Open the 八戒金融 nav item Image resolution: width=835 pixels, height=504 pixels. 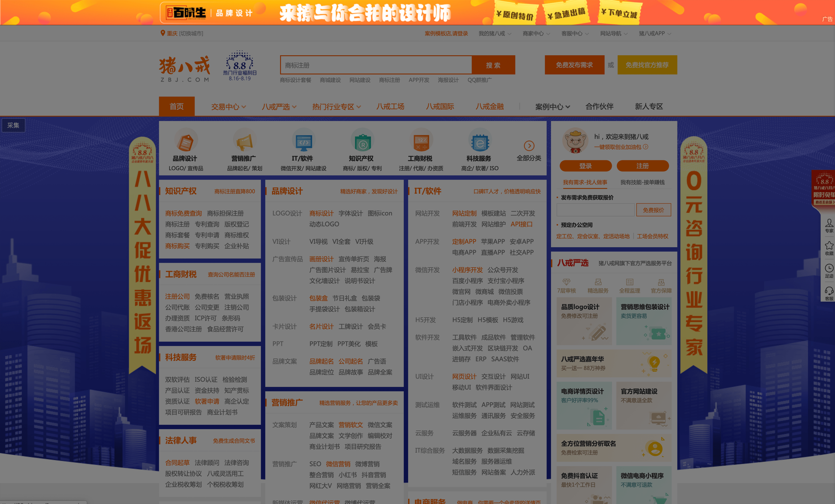pyautogui.click(x=489, y=106)
